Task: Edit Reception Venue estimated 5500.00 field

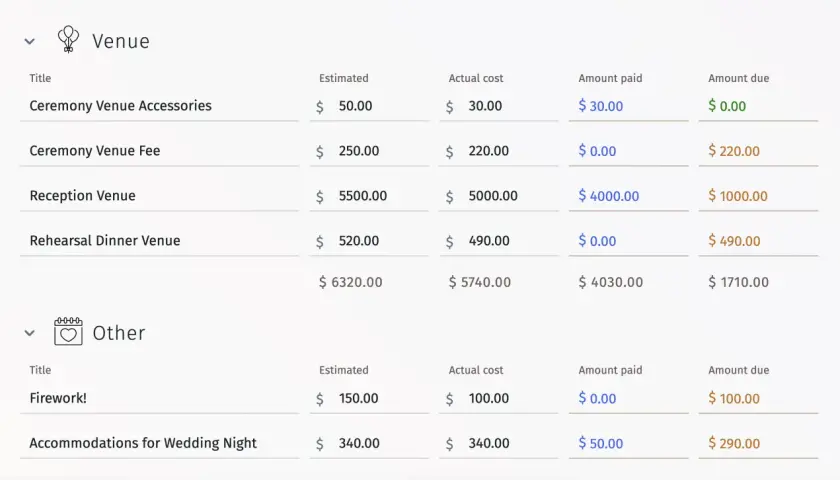Action: (x=370, y=196)
